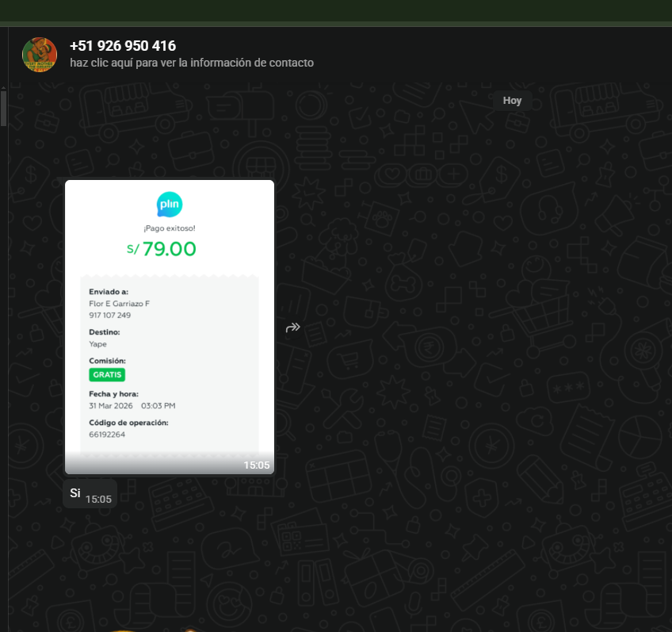Click the Hoy date label

tap(512, 101)
